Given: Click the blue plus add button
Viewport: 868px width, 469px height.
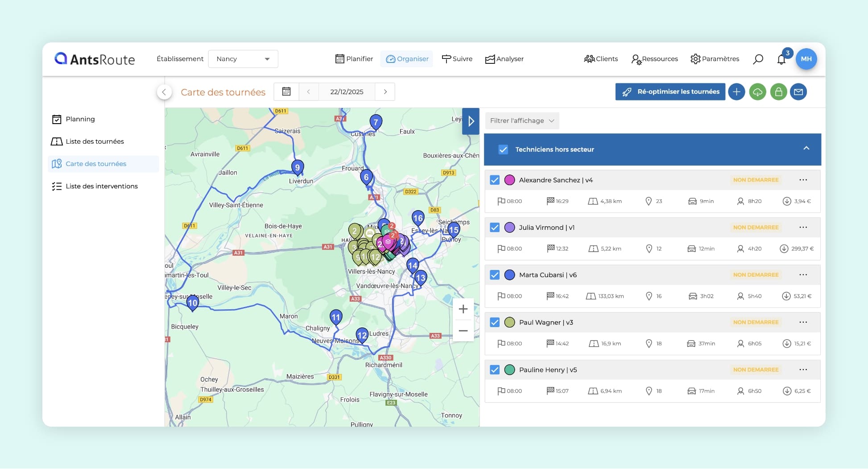Looking at the screenshot, I should coord(736,92).
